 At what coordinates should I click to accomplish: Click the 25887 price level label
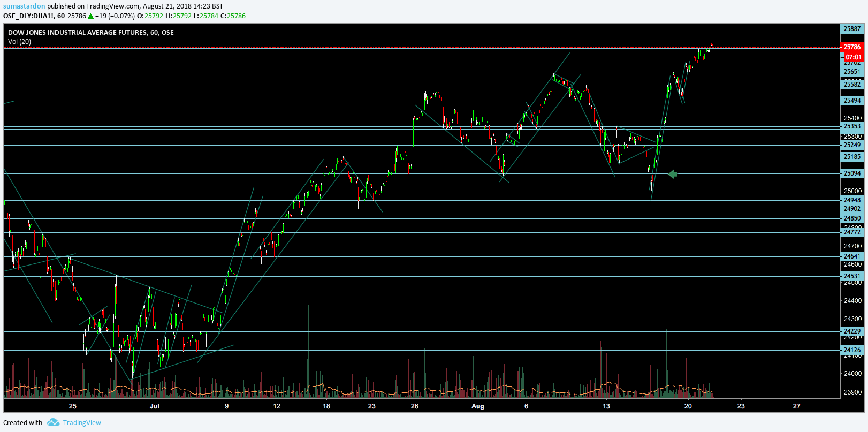point(852,29)
